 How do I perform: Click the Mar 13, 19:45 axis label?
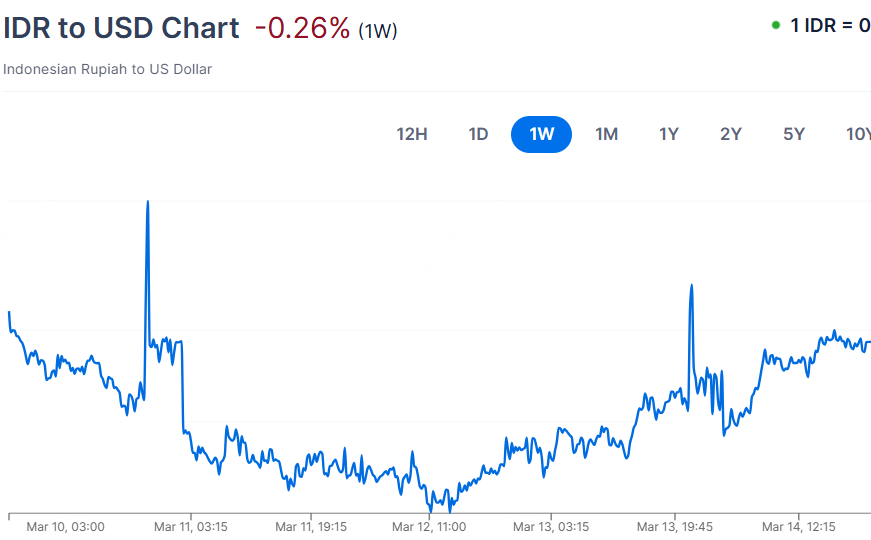coord(674,526)
